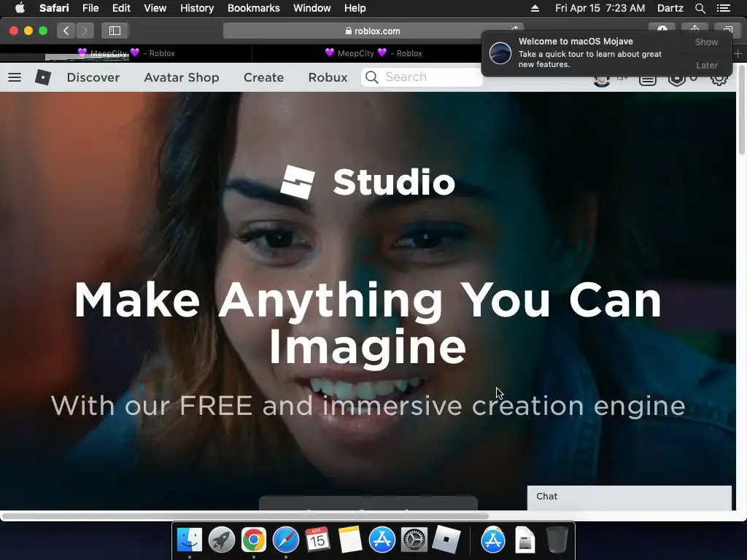
Task: Open the Robux page link
Action: click(328, 77)
